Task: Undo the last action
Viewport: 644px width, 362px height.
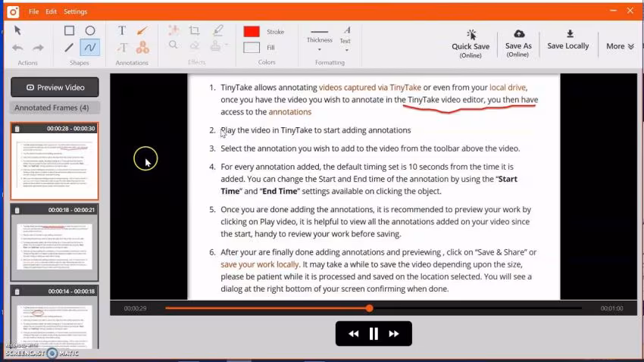Action: pyautogui.click(x=17, y=48)
